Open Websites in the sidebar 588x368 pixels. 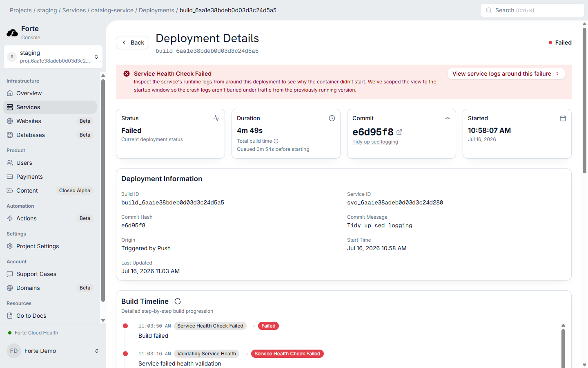click(x=50, y=121)
